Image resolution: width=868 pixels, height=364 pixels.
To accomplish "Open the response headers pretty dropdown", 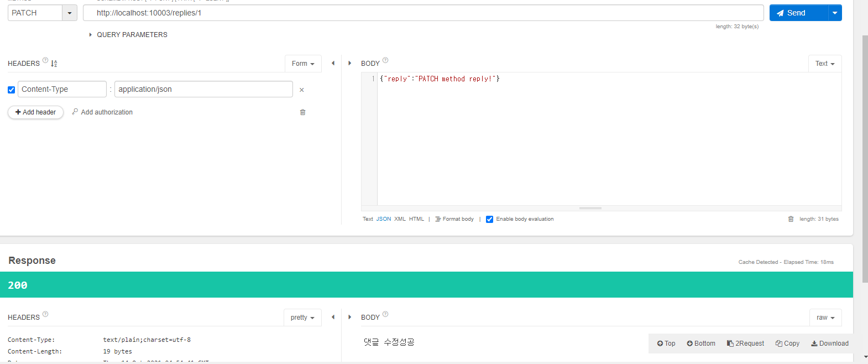I will click(302, 318).
